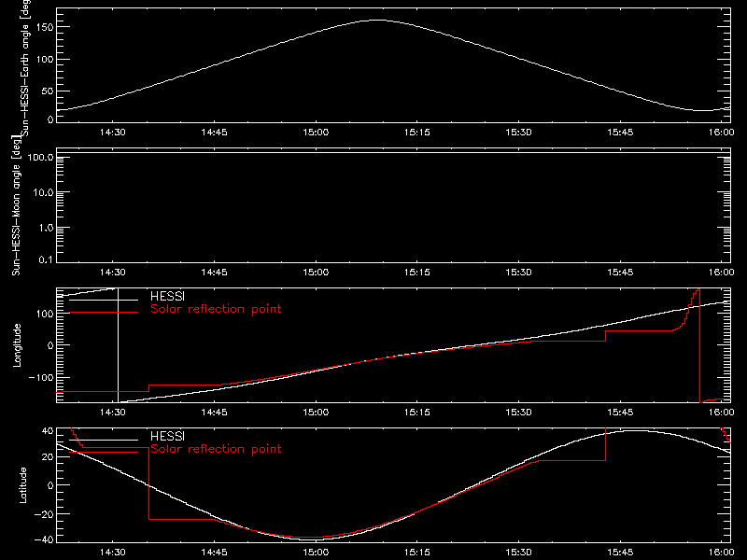The image size is (747, 560).
Task: Click the red legend line sample in Latitude plot
Action: [x=104, y=452]
